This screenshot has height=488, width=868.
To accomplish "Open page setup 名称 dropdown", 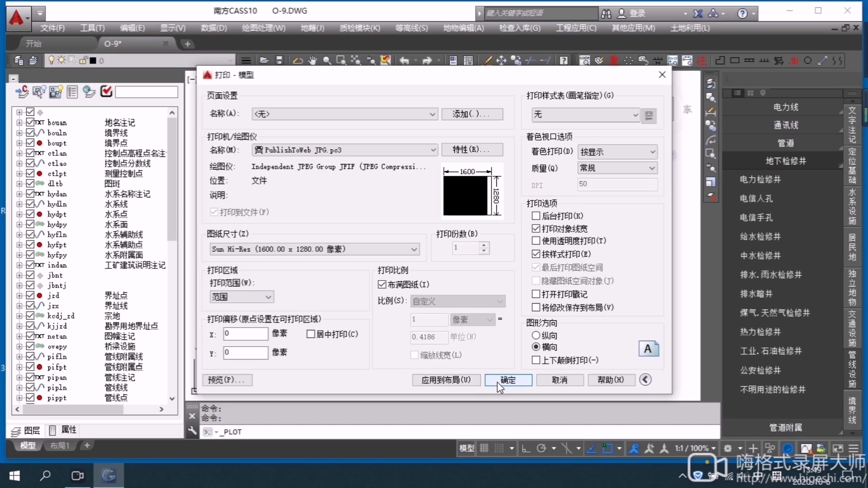I will [x=344, y=114].
